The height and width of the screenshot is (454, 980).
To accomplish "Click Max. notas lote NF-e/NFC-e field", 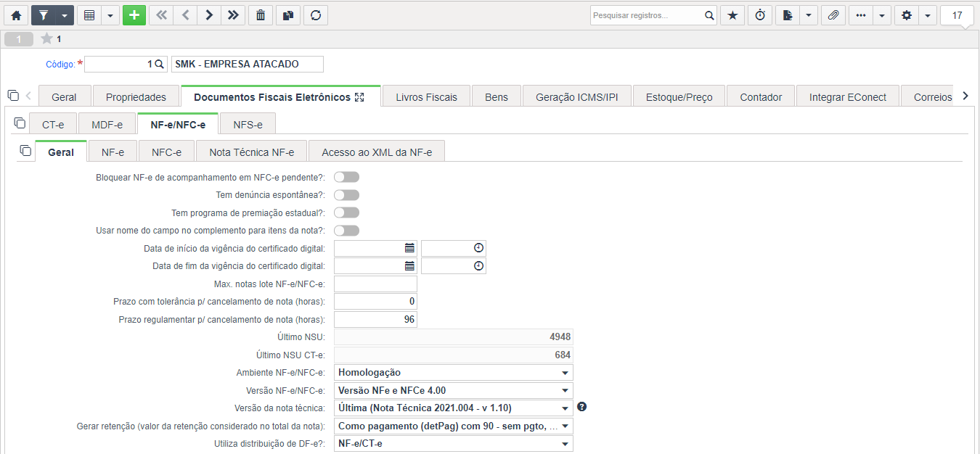I will [x=375, y=284].
